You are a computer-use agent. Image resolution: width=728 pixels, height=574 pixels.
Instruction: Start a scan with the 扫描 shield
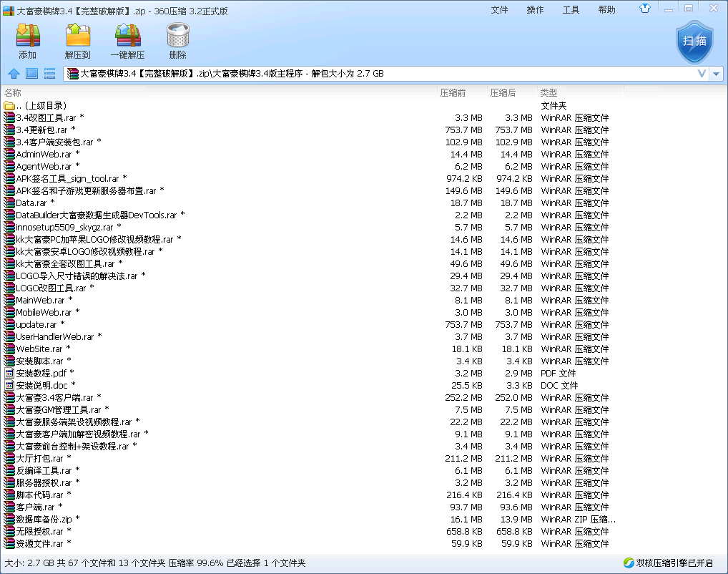(694, 42)
